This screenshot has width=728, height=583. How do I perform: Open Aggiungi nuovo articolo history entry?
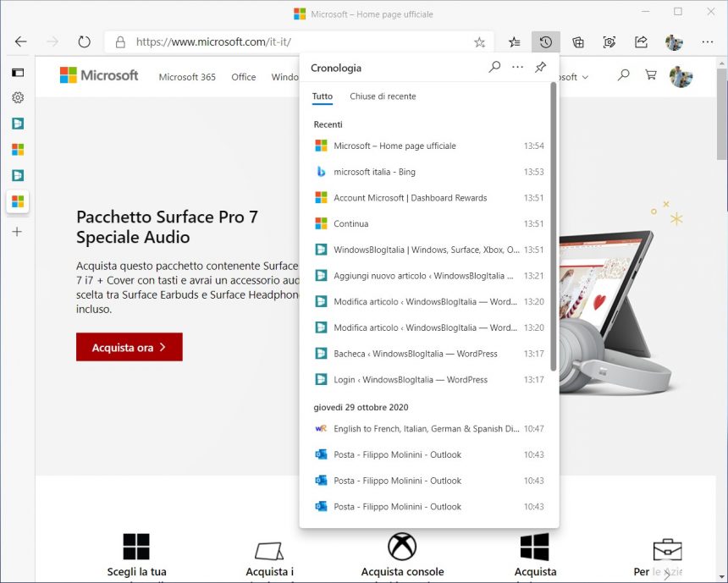coord(429,276)
